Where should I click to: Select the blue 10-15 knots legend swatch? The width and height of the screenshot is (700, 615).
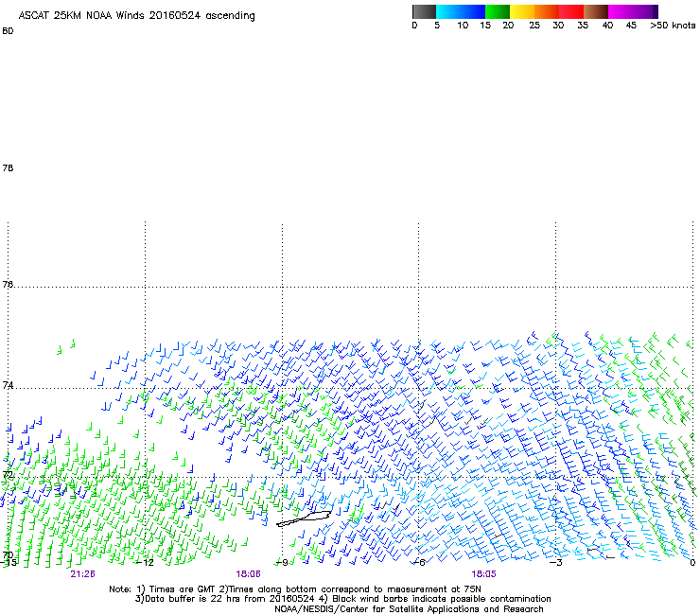click(x=473, y=11)
